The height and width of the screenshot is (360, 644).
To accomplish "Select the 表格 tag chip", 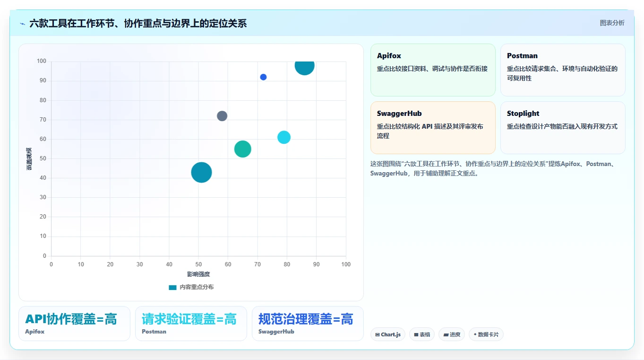I will coord(422,334).
